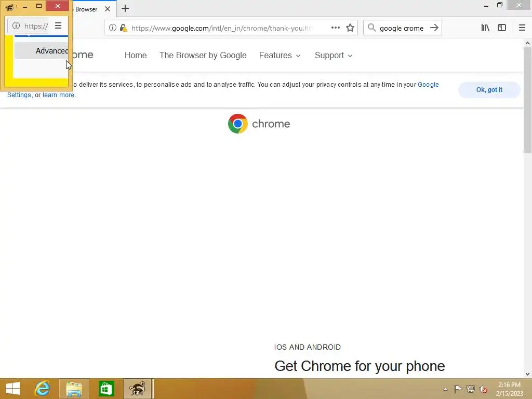
Task: Submit search with the arrow button
Action: point(434,28)
